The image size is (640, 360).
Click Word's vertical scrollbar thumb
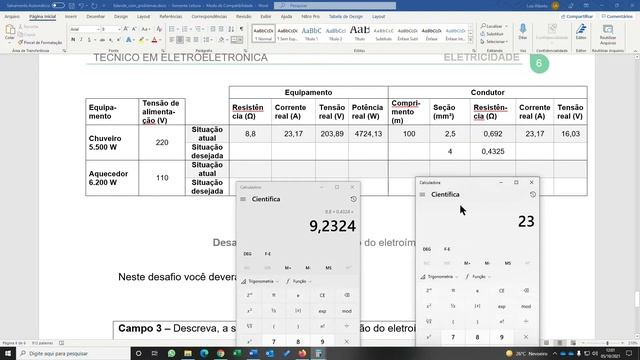click(637, 299)
